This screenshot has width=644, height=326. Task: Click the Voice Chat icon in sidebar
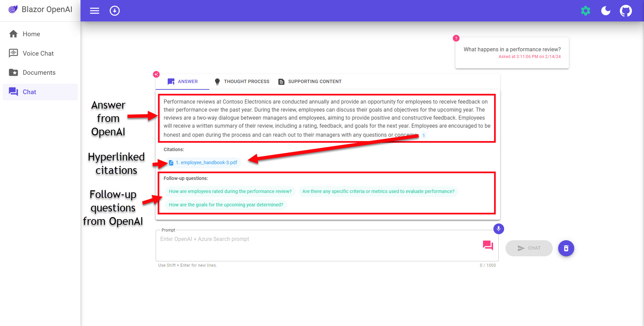coord(13,53)
